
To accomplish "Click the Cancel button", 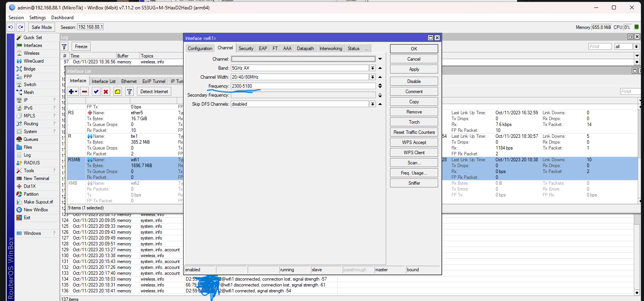I will point(414,59).
